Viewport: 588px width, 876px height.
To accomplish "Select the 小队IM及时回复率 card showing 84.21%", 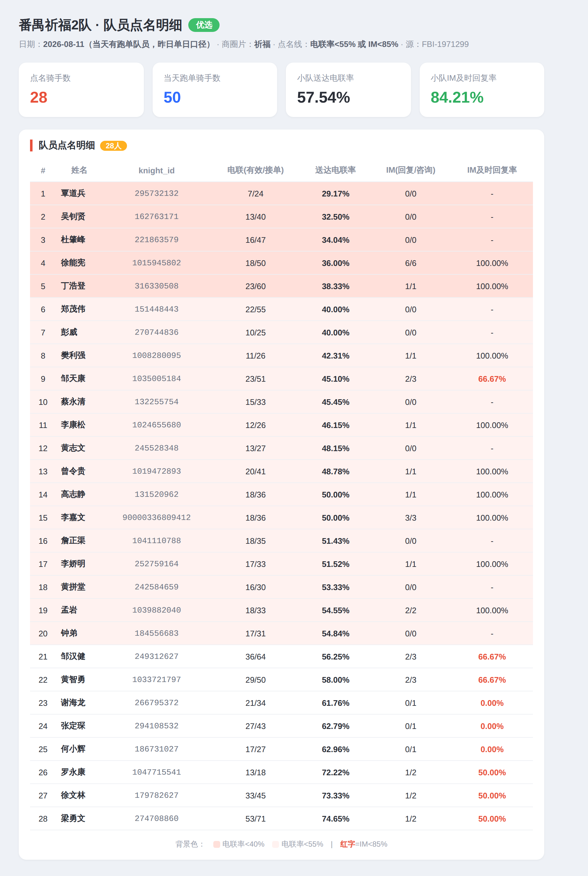I will tap(482, 90).
